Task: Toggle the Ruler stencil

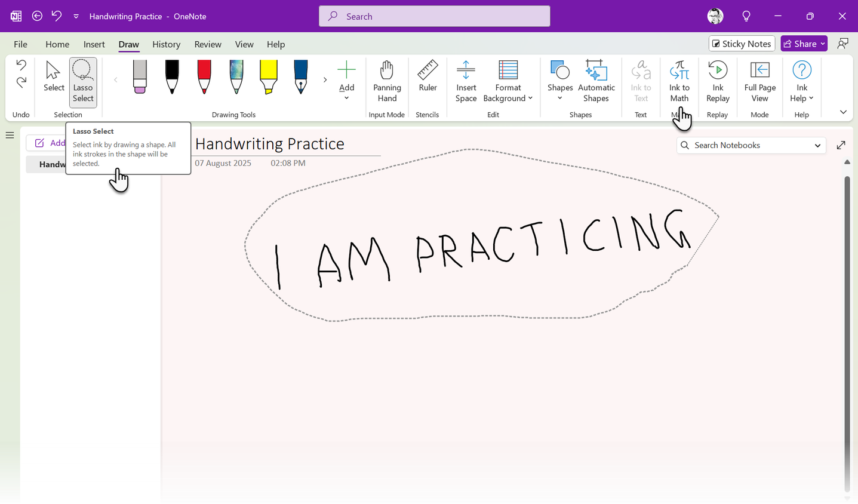Action: pyautogui.click(x=428, y=76)
